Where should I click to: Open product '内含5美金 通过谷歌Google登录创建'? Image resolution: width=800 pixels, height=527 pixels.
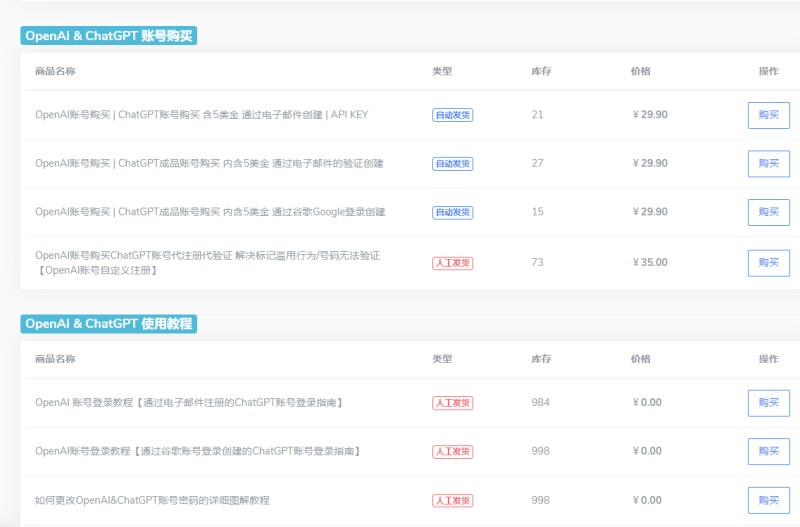[x=210, y=212]
